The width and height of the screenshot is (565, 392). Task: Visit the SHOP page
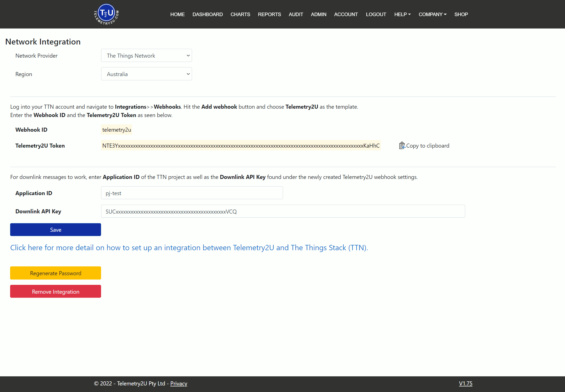461,14
